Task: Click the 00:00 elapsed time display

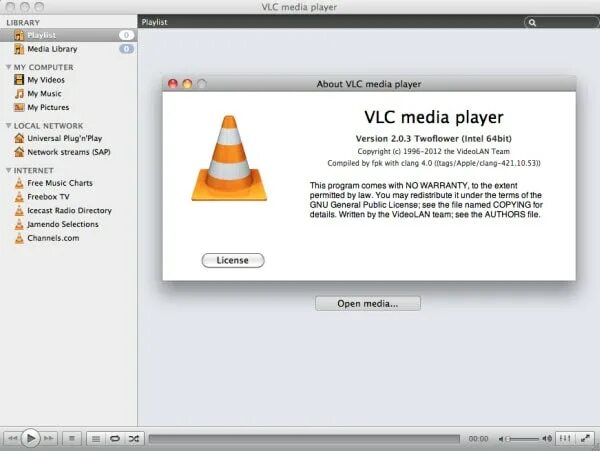Action: pyautogui.click(x=478, y=439)
